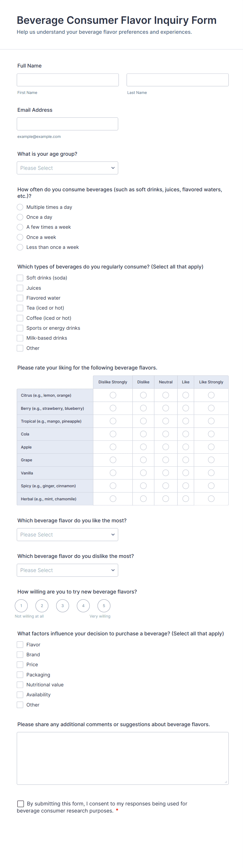The width and height of the screenshot is (243, 868).
Task: Set Herbal flavor rating to Like
Action: [186, 499]
